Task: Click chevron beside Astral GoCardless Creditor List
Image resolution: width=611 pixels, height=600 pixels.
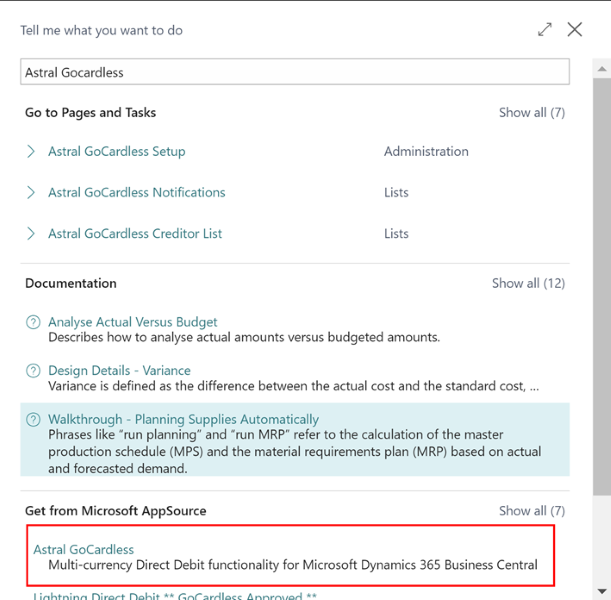Action: coord(32,234)
